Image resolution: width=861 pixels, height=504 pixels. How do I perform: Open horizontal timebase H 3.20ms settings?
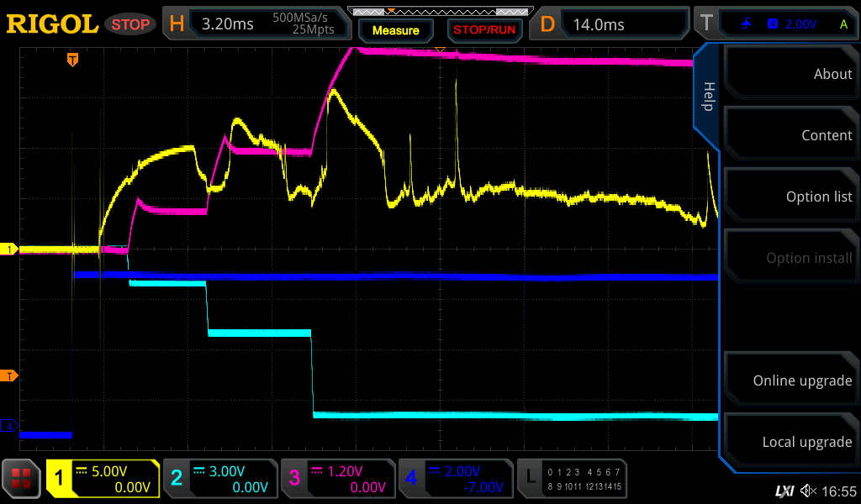coord(257,24)
